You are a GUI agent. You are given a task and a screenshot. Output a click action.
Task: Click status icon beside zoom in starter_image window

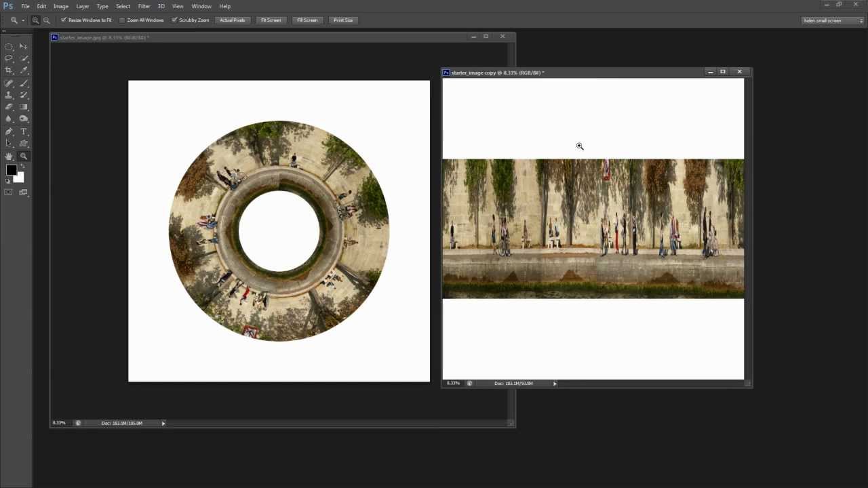(x=78, y=423)
